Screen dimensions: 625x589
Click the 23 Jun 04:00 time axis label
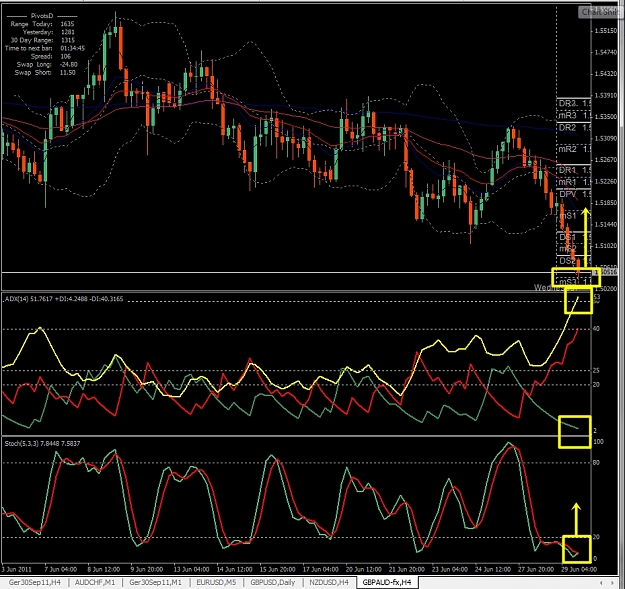(450, 569)
